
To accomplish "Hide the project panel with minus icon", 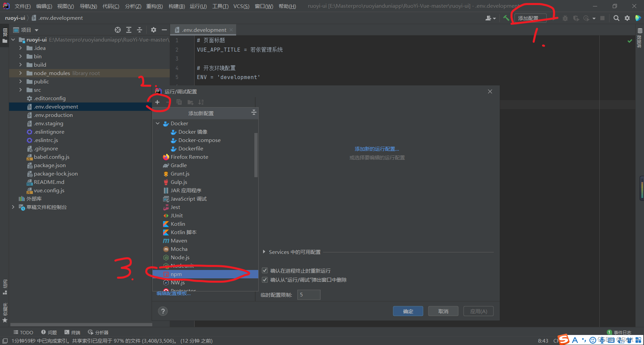I will click(164, 30).
